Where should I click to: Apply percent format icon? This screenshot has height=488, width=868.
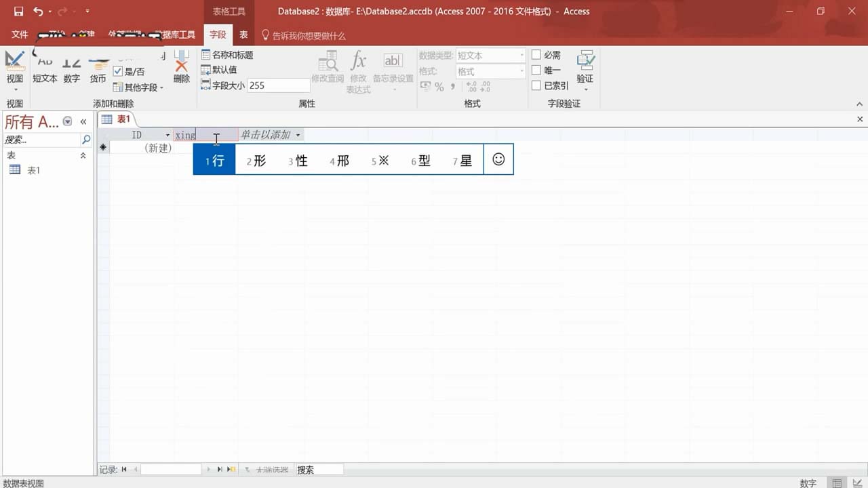tap(439, 87)
